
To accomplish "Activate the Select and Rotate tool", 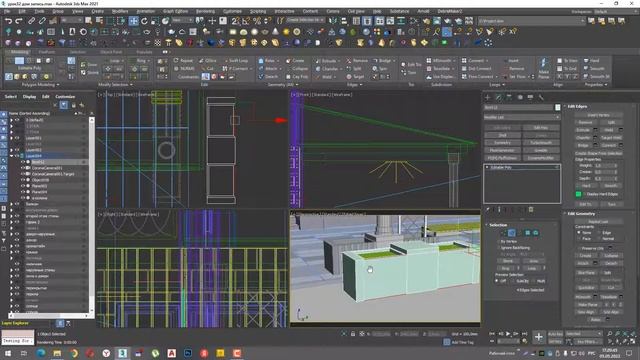I will 144,20.
